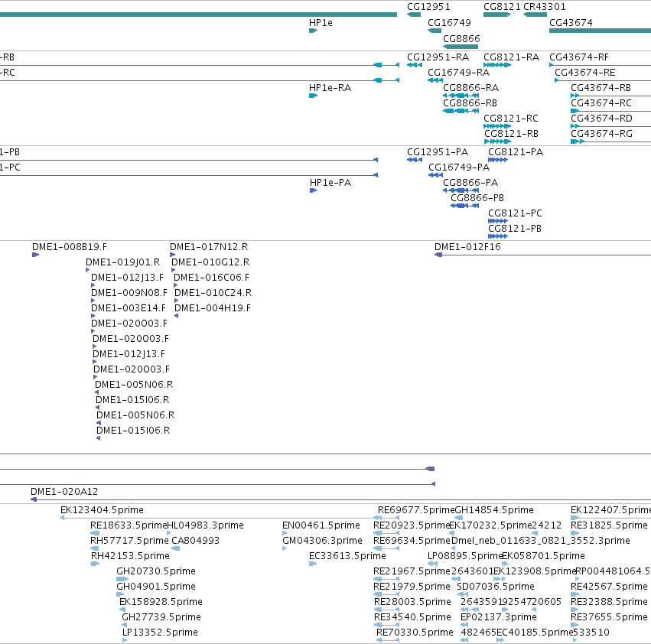Select the CA804993 EST label

(x=196, y=541)
